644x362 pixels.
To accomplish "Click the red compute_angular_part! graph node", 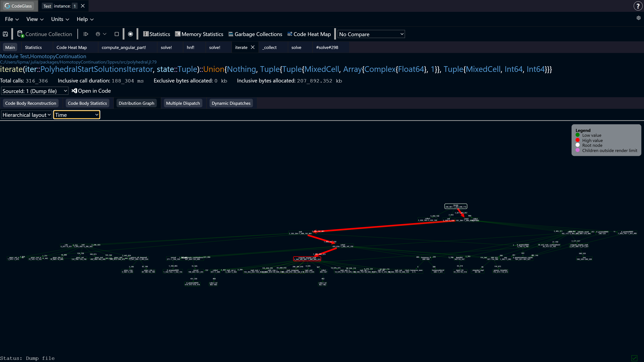I will click(x=307, y=259).
